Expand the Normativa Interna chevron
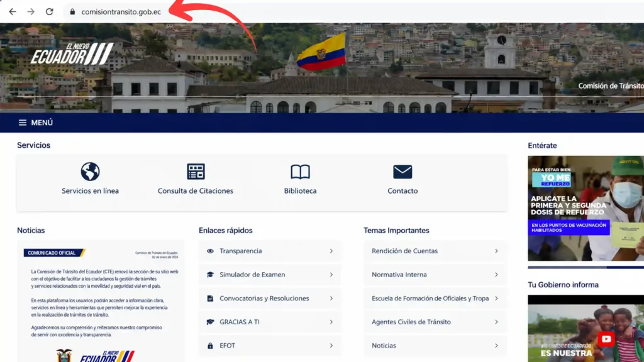 point(496,275)
